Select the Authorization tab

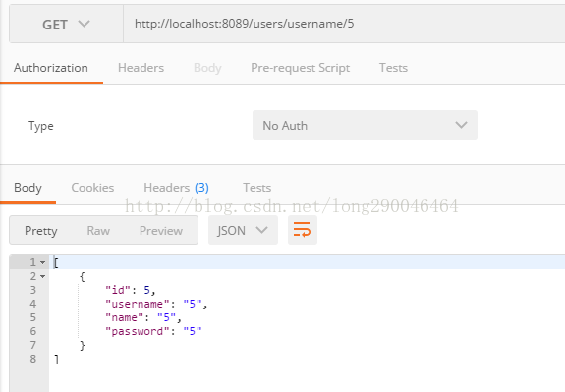coord(51,68)
